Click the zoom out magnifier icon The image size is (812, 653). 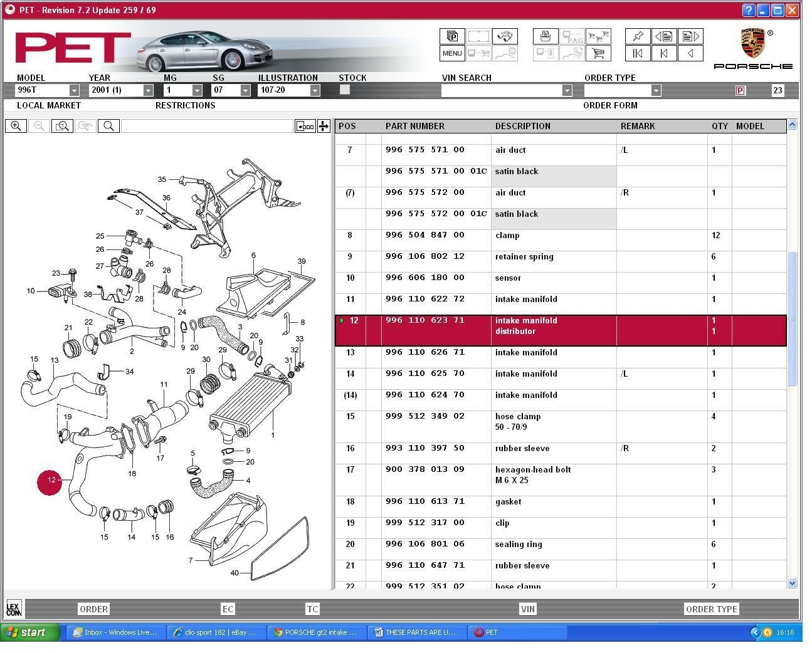(39, 126)
